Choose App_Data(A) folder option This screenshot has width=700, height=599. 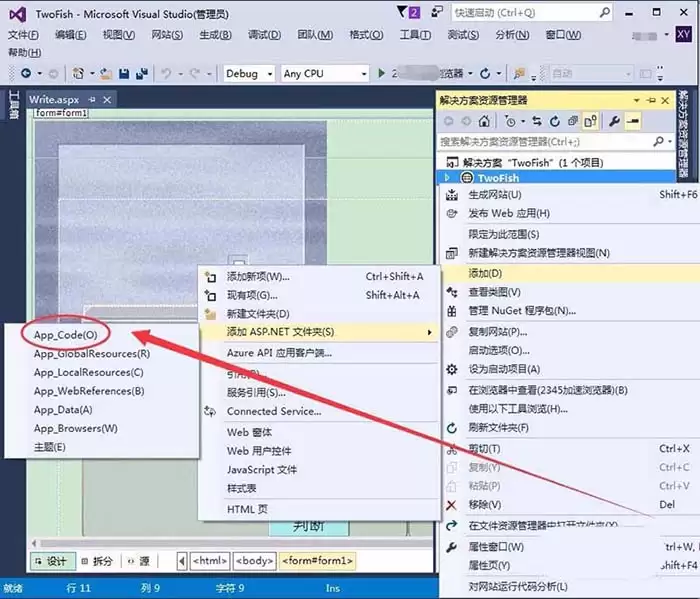(x=63, y=409)
